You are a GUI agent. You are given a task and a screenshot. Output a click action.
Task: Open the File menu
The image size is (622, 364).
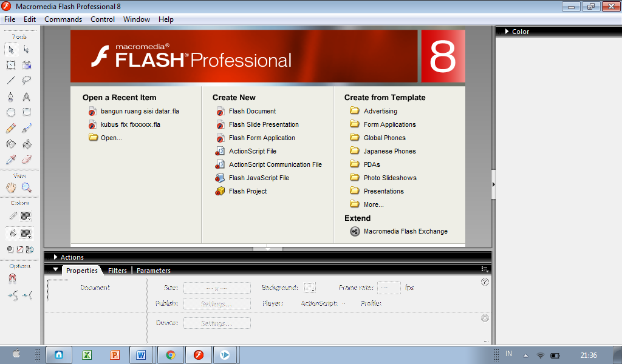[x=10, y=19]
